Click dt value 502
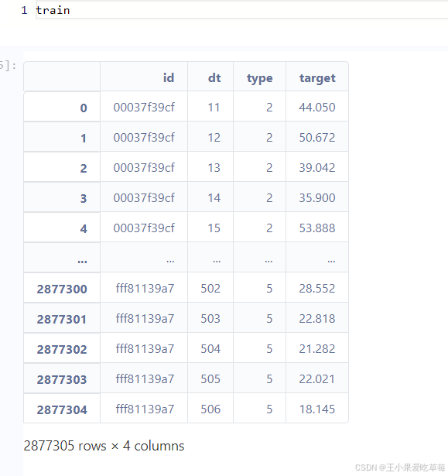 pyautogui.click(x=210, y=289)
